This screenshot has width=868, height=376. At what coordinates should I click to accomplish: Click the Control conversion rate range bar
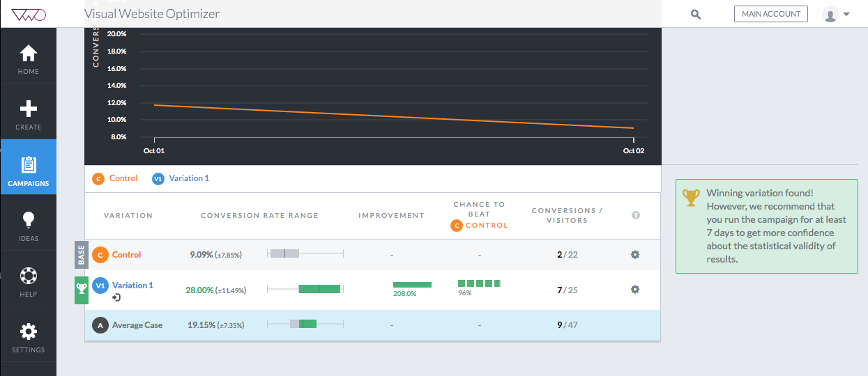(x=305, y=253)
